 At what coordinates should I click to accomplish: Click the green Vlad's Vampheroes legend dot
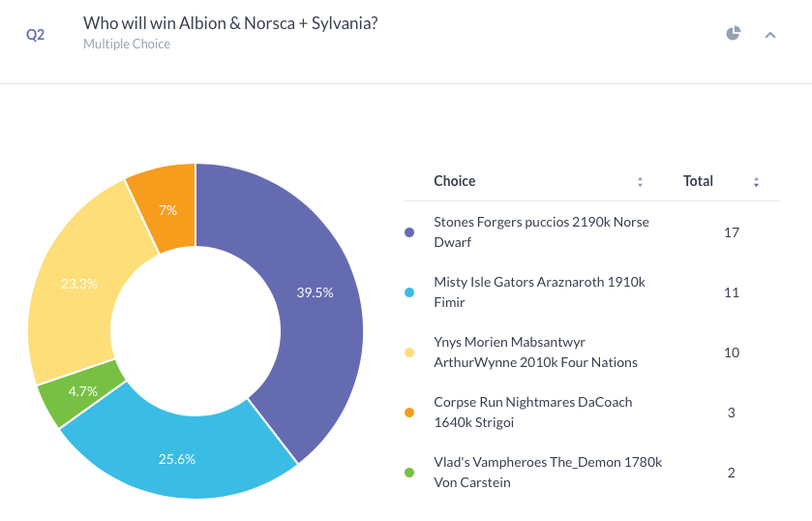pyautogui.click(x=409, y=473)
